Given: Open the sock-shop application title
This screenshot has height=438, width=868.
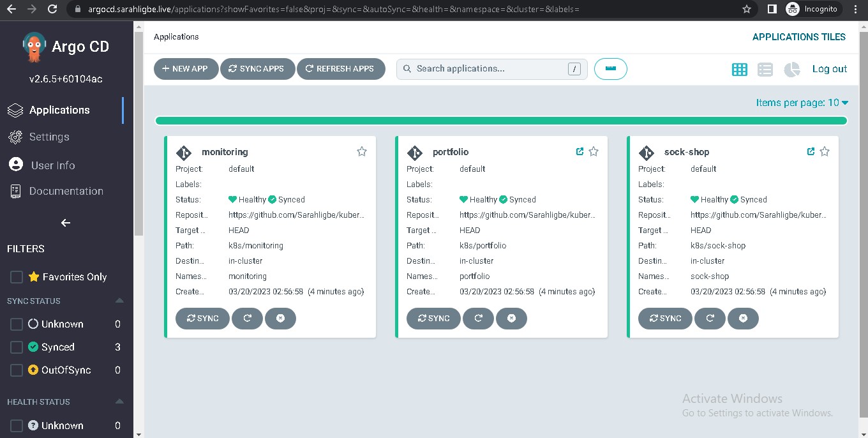Looking at the screenshot, I should (x=687, y=152).
